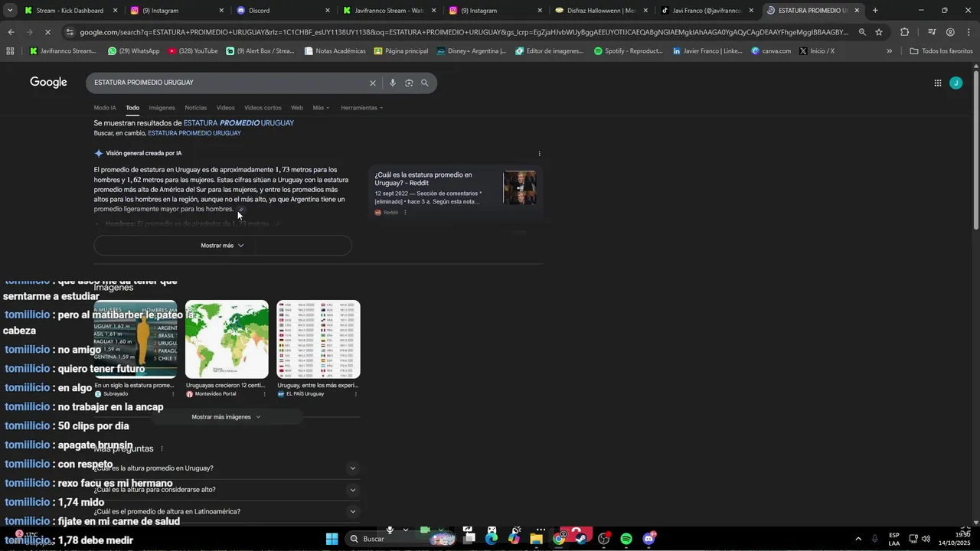Open the tab search dropdown arrow

click(10, 11)
